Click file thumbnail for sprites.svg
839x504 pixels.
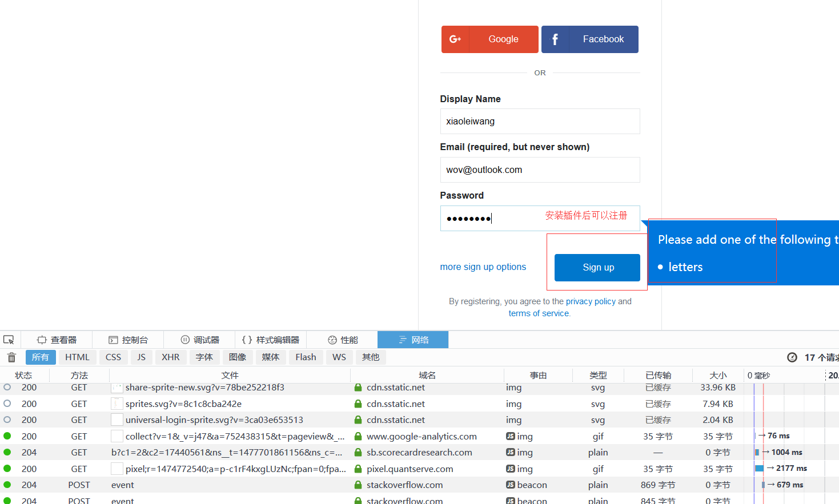tap(117, 404)
